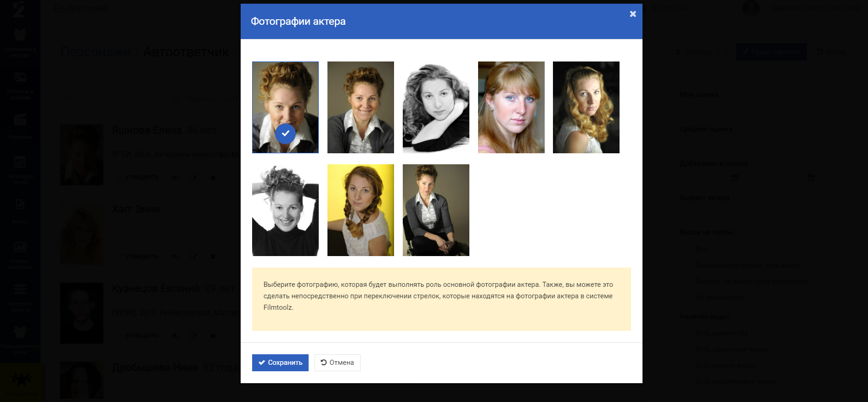Click the check-pencil icon for Хэгг Энни

point(175,257)
